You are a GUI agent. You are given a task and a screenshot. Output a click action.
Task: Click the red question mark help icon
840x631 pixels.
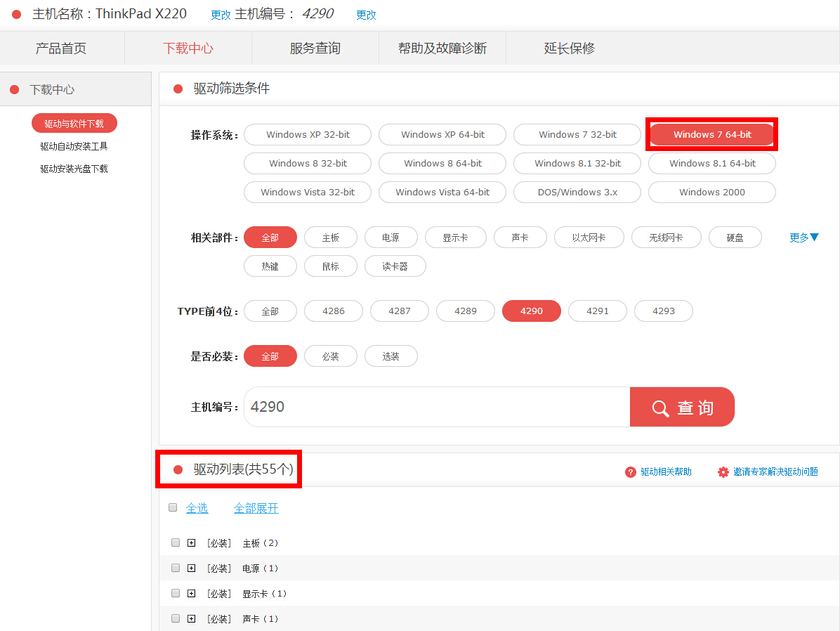point(630,472)
